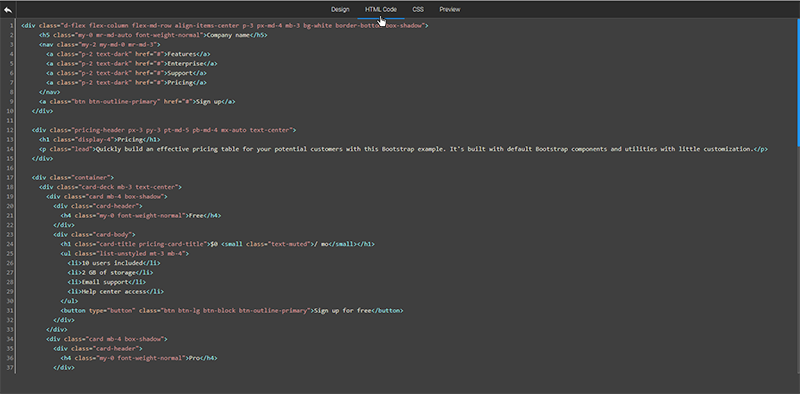The height and width of the screenshot is (394, 800).
Task: Click line number 12 in the gutter
Action: point(11,130)
